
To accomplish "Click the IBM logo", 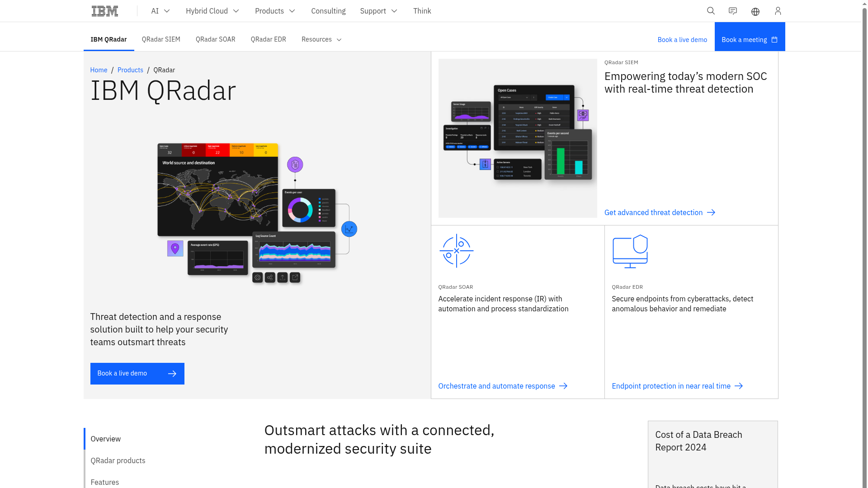I will click(105, 11).
